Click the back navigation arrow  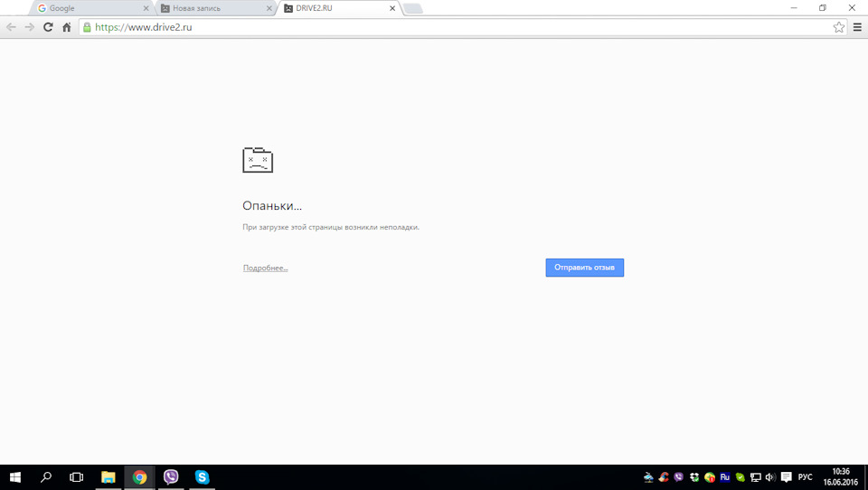(11, 27)
